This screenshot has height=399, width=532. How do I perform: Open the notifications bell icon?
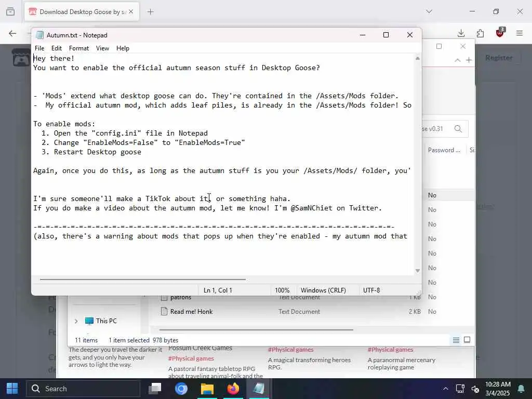(521, 389)
